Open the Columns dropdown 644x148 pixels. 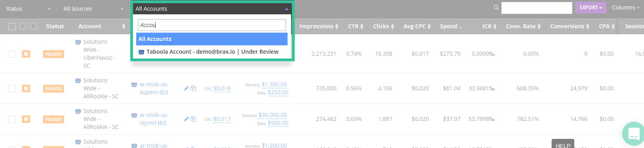tap(626, 8)
